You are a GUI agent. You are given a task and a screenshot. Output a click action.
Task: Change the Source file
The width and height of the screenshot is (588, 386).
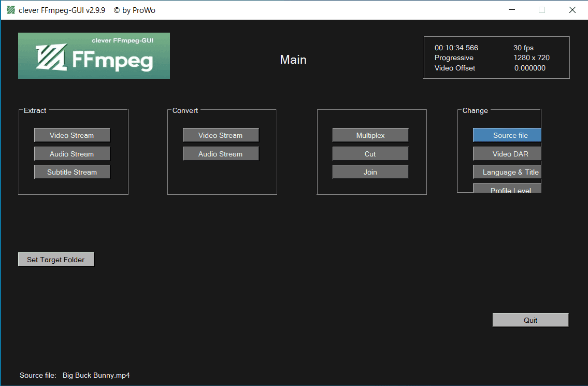[x=507, y=135]
